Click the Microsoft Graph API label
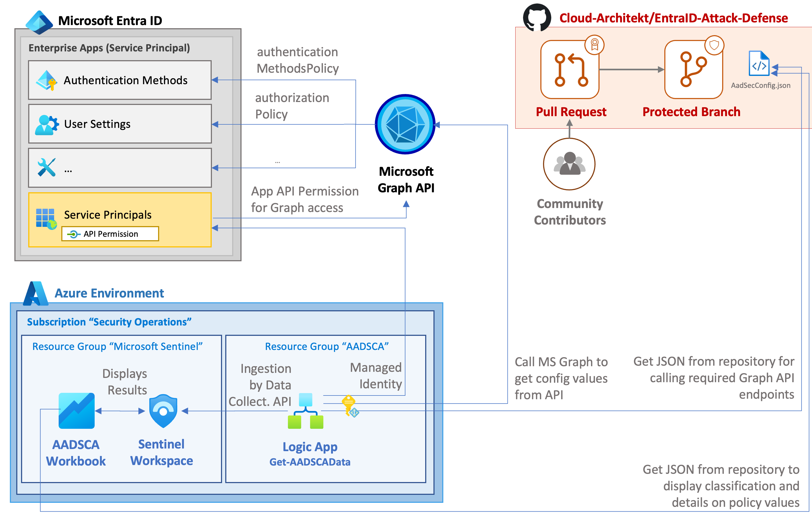 (406, 180)
